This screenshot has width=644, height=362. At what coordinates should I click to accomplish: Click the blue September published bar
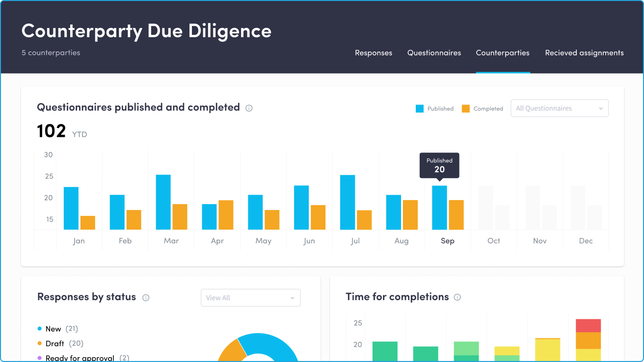tap(439, 207)
